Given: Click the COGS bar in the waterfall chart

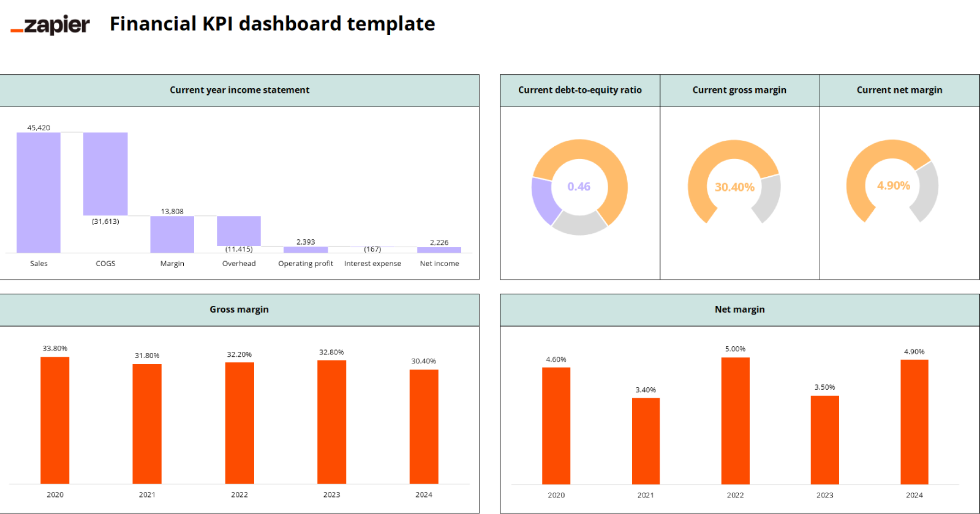Looking at the screenshot, I should coord(105,174).
